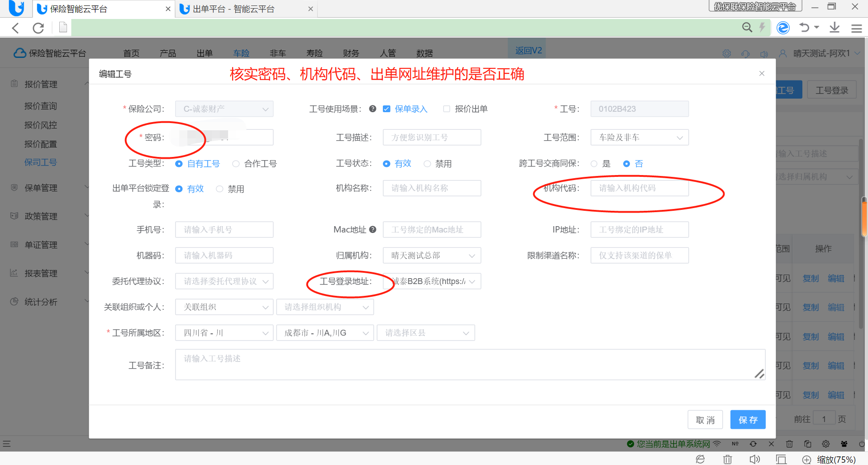Click the 工号描述 input field
Viewport: 868px width, 465px height.
point(432,137)
